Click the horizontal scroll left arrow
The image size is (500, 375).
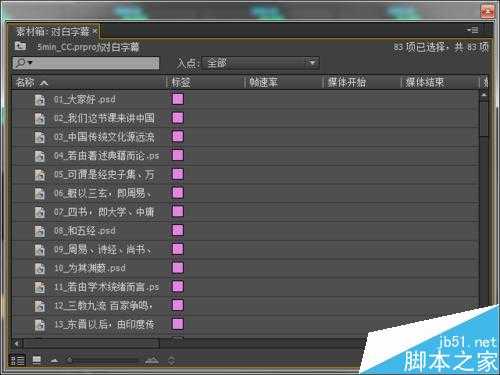click(x=17, y=343)
